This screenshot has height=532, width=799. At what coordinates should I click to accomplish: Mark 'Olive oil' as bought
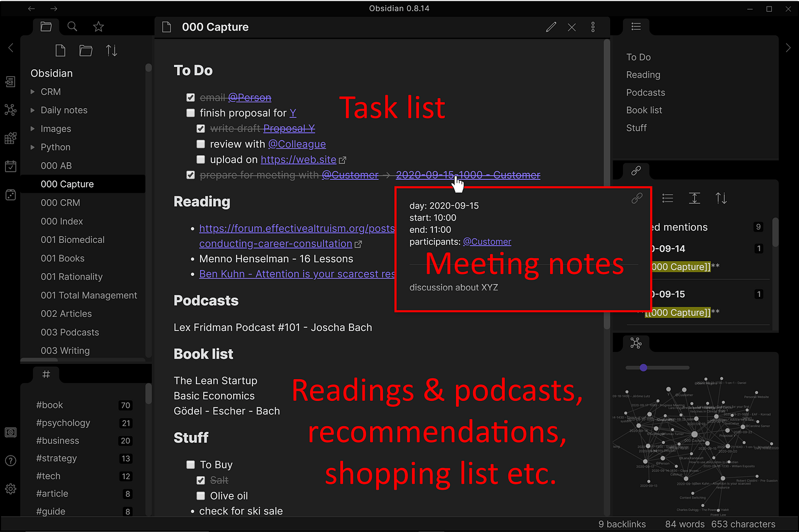(x=201, y=496)
